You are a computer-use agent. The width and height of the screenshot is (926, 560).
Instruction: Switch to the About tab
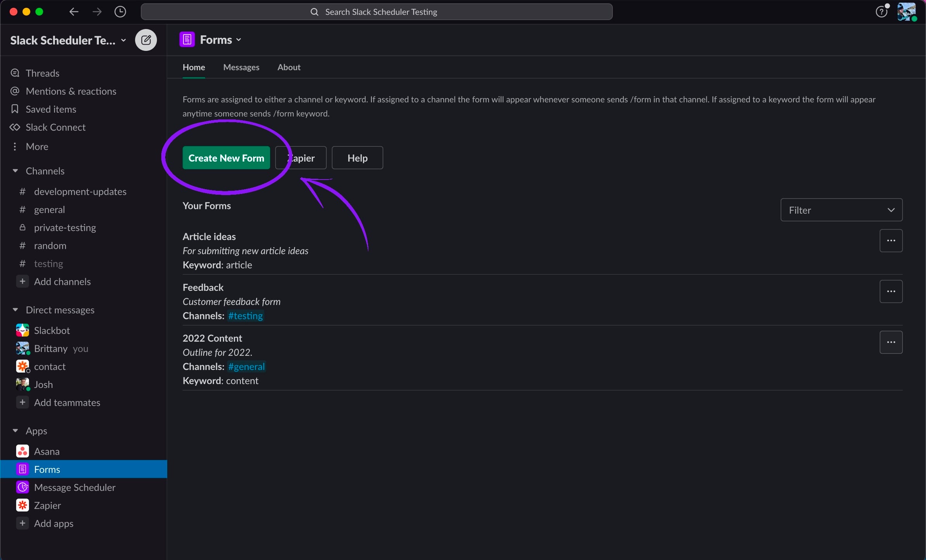click(x=289, y=67)
